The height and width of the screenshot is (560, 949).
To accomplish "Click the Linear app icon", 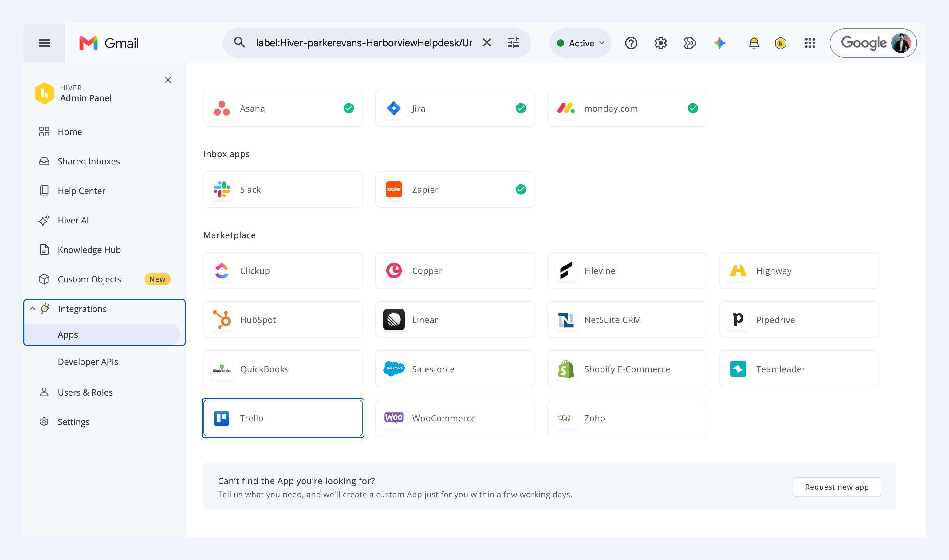I will pyautogui.click(x=394, y=320).
